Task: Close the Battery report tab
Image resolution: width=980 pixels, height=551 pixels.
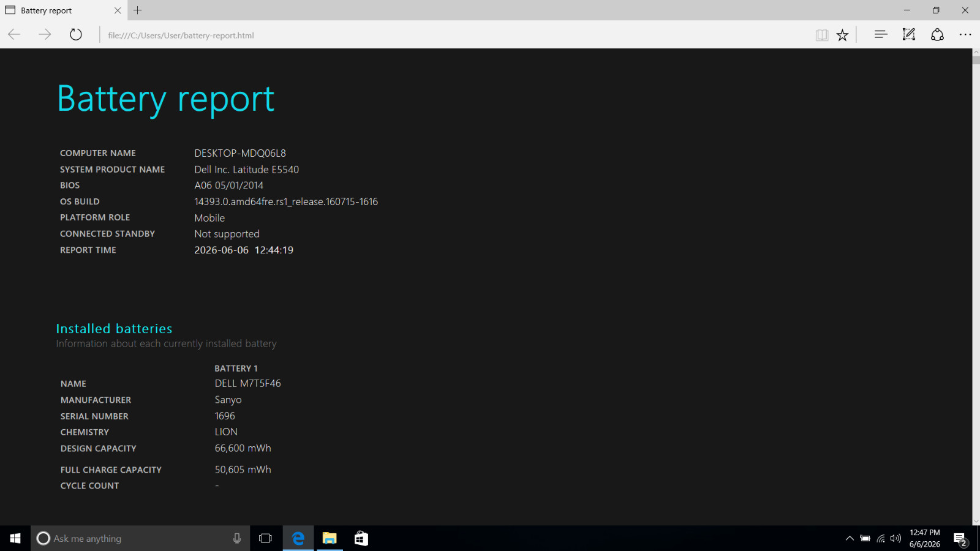Action: coord(118,10)
